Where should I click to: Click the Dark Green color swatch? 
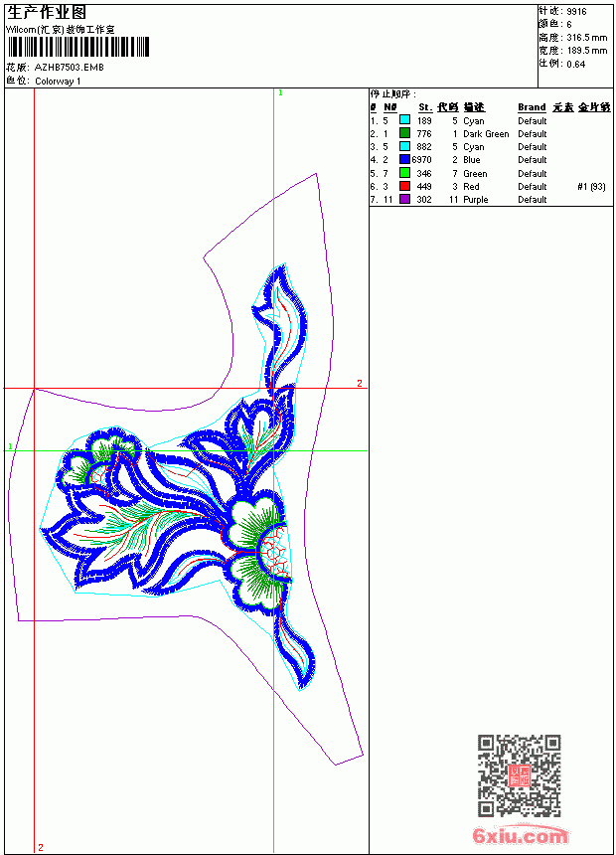point(404,133)
